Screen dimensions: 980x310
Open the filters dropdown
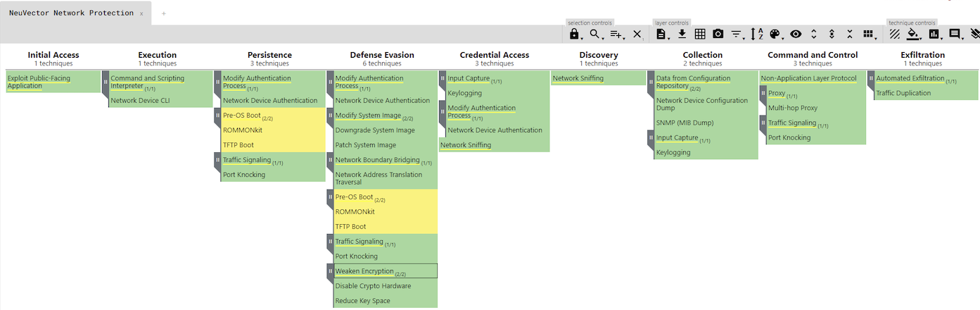(x=737, y=34)
